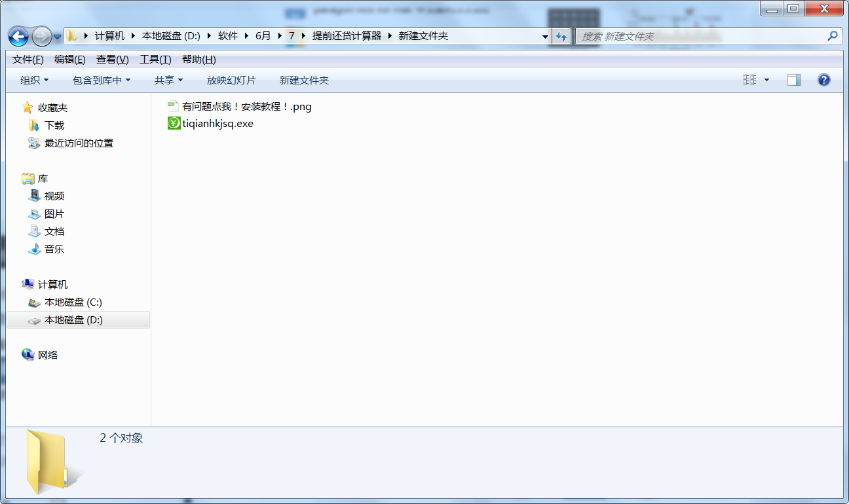This screenshot has width=849, height=504.
Task: Open help with the question mark icon
Action: coord(824,80)
